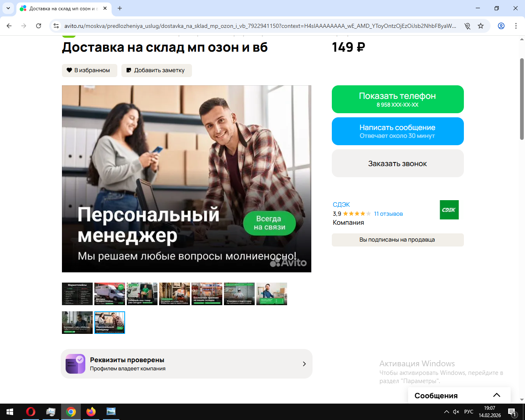The width and height of the screenshot is (525, 420).
Task: Click the "Сообщения" panel header label
Action: 436,395
